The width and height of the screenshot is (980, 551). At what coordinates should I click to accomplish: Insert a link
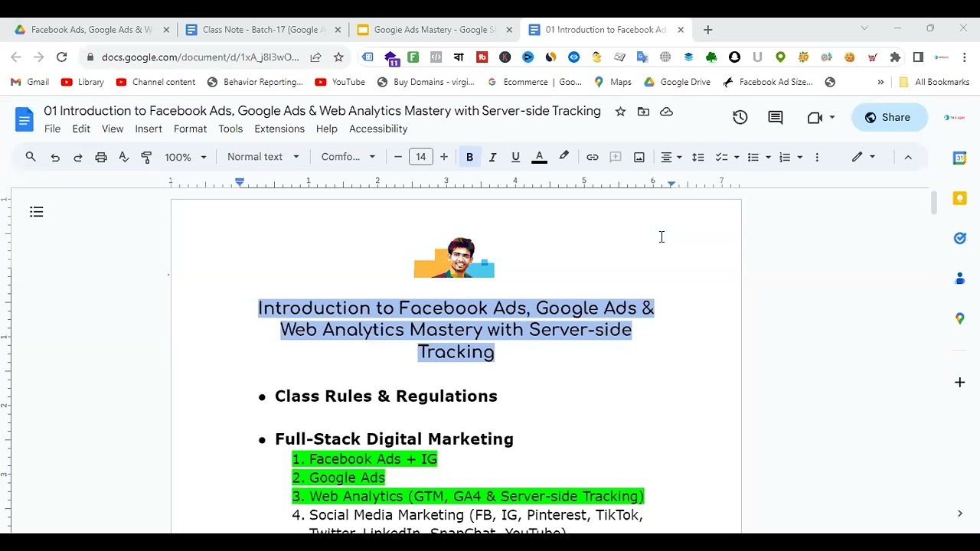coord(593,157)
